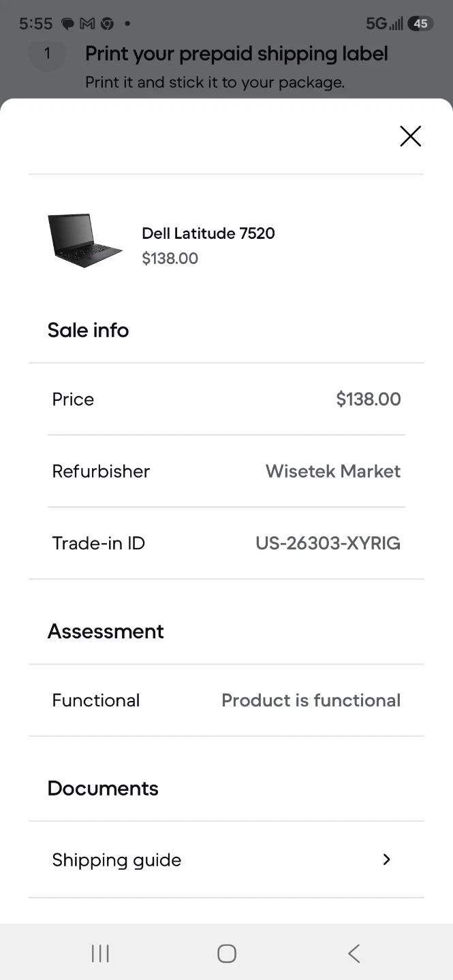Tap the Chrome notification icon in status bar

point(107,24)
